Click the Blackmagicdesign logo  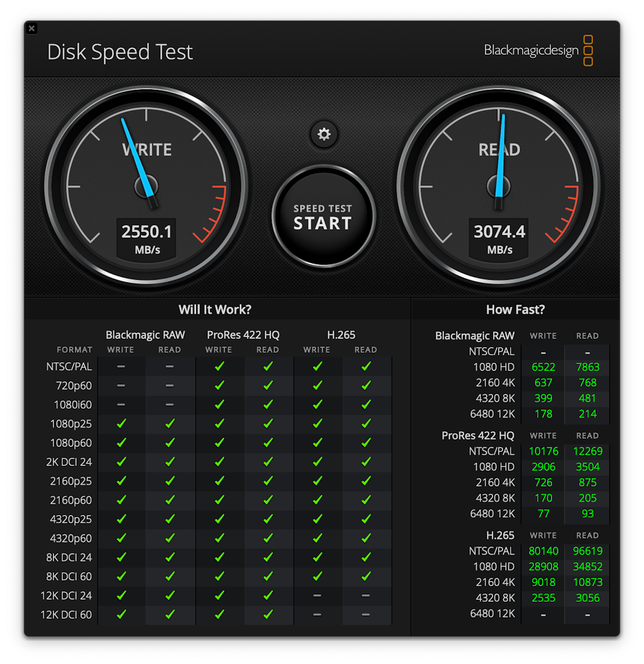click(x=538, y=50)
